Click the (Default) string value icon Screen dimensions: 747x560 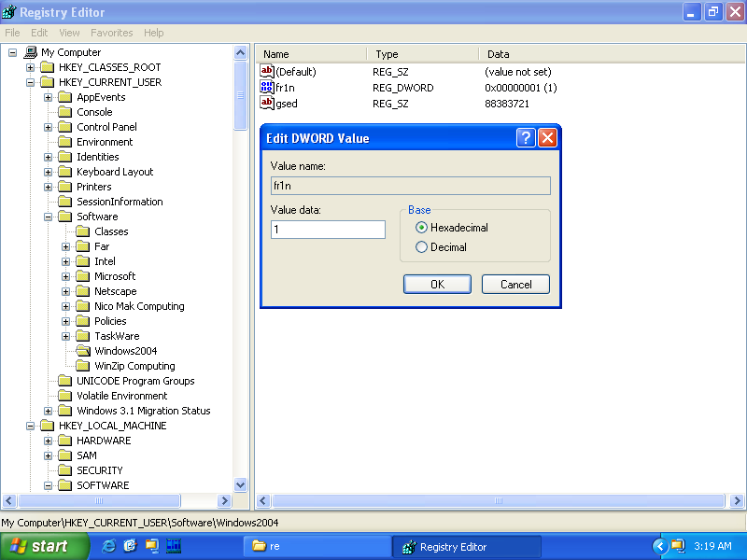click(x=267, y=72)
